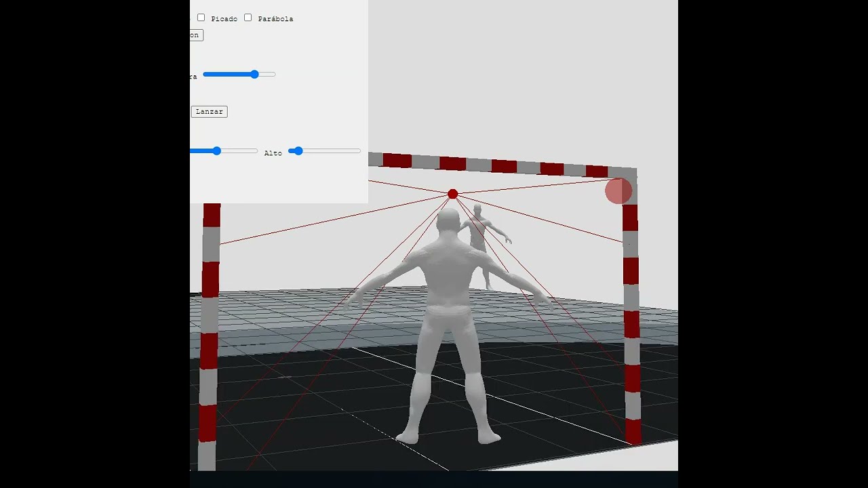Image resolution: width=868 pixels, height=488 pixels.
Task: Enable the Picado checkbox
Action: [201, 18]
